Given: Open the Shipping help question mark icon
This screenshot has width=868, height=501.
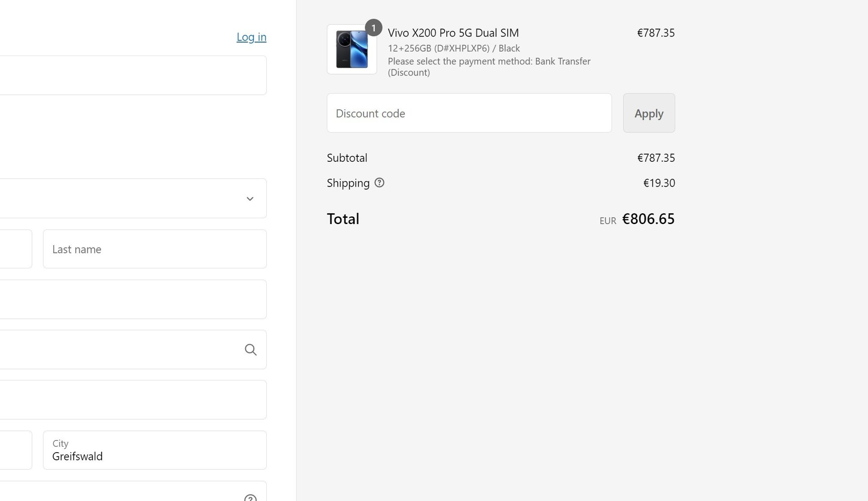Looking at the screenshot, I should (x=379, y=183).
